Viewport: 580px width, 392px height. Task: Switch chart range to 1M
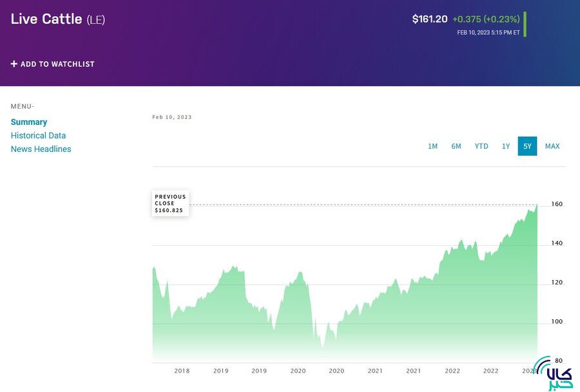pyautogui.click(x=432, y=146)
